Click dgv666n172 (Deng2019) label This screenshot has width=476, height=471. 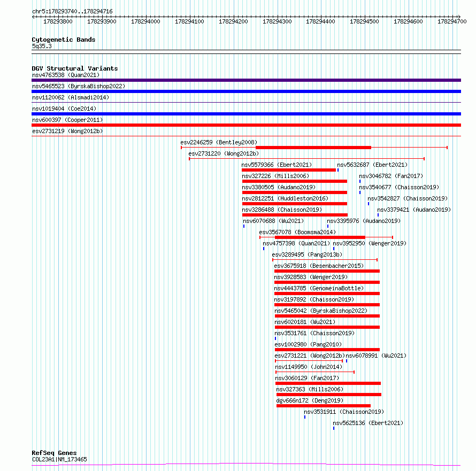(310, 400)
